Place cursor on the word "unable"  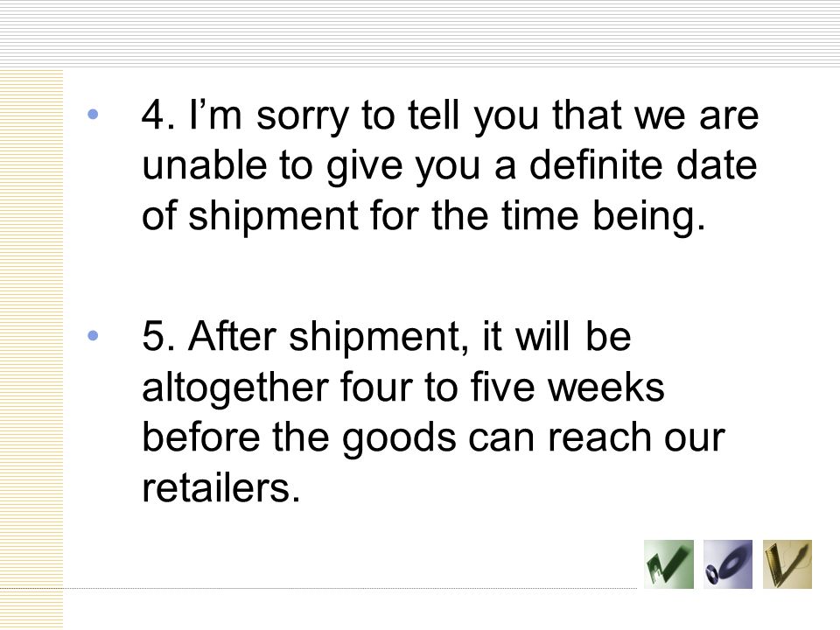click(x=204, y=165)
